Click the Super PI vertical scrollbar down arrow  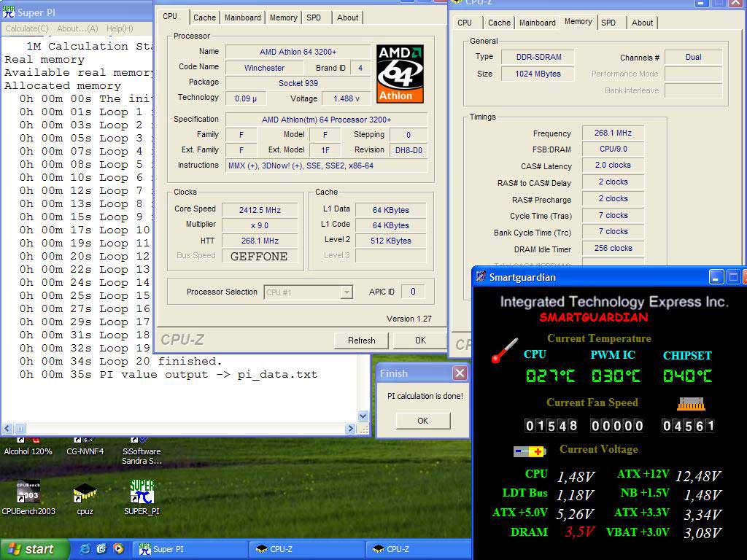(363, 416)
